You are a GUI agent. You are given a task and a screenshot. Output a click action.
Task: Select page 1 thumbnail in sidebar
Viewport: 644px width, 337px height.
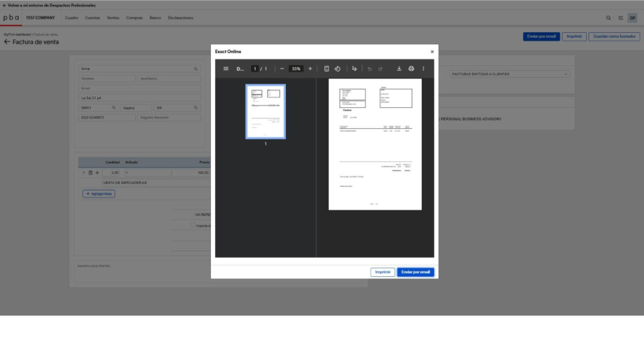265,111
